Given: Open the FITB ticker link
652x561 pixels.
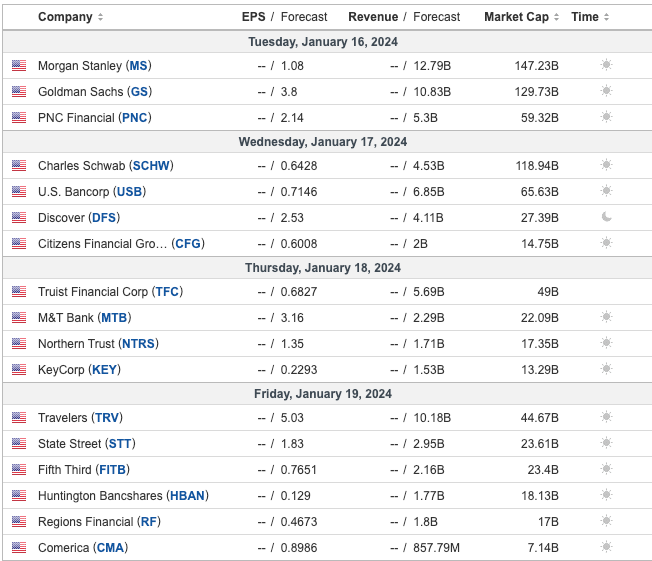Looking at the screenshot, I should (x=112, y=470).
